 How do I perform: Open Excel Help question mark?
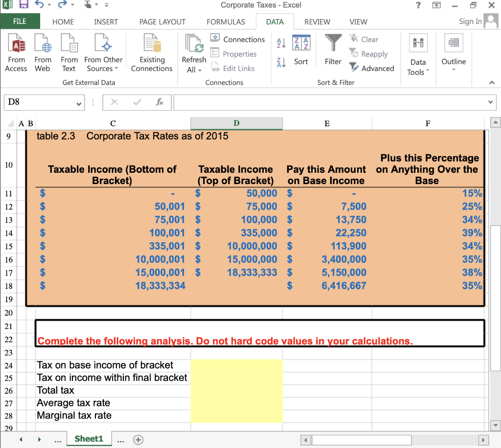tap(418, 5)
